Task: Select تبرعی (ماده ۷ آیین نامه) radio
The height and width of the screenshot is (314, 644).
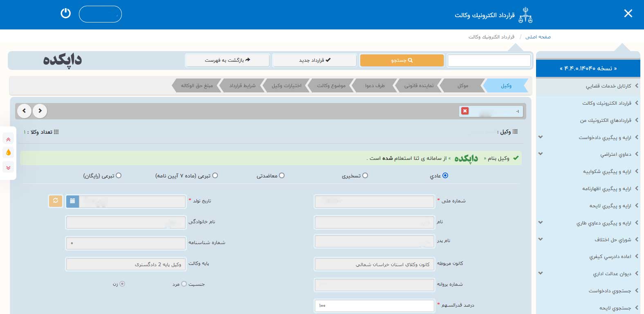Action: coord(215,175)
